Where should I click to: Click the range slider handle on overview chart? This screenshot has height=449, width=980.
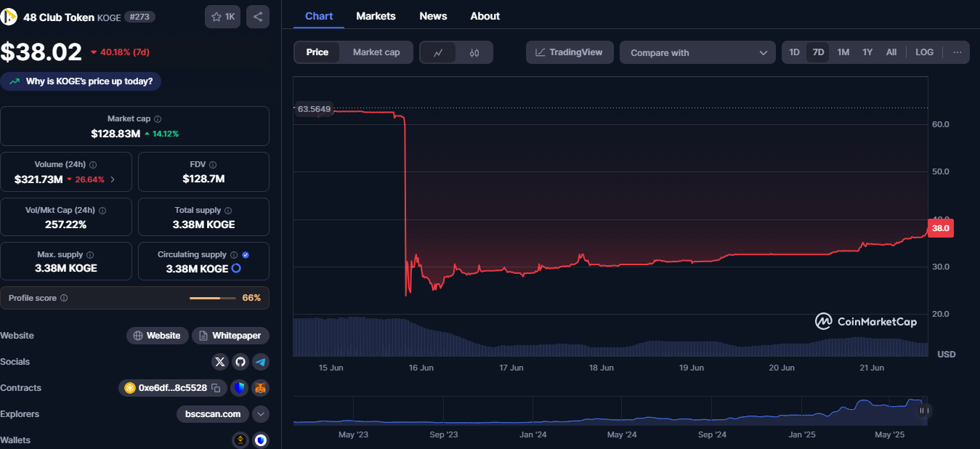924,410
